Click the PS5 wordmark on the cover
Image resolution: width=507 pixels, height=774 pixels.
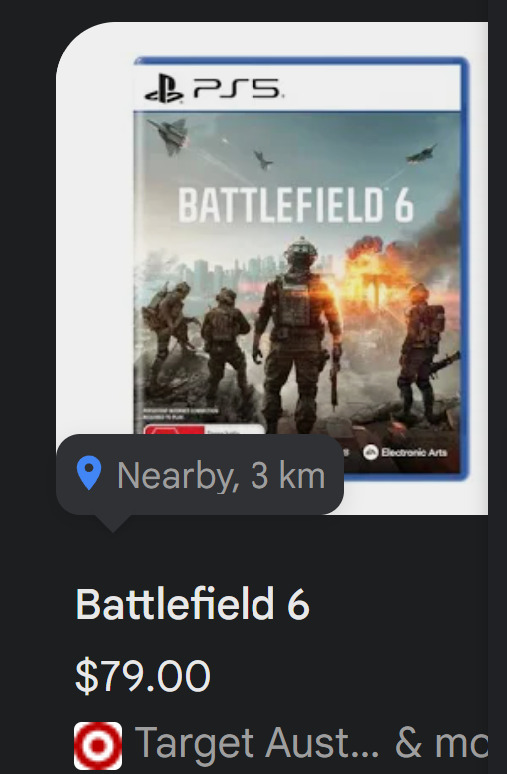(238, 89)
